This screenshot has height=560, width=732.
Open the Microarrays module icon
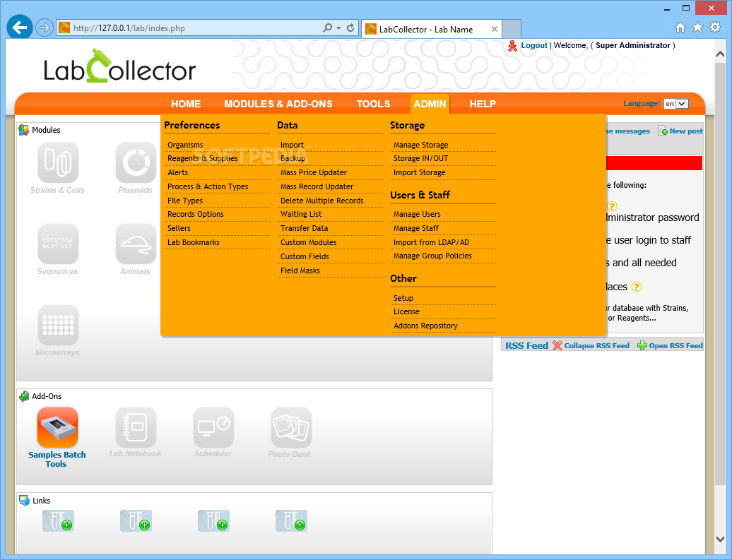point(58,326)
